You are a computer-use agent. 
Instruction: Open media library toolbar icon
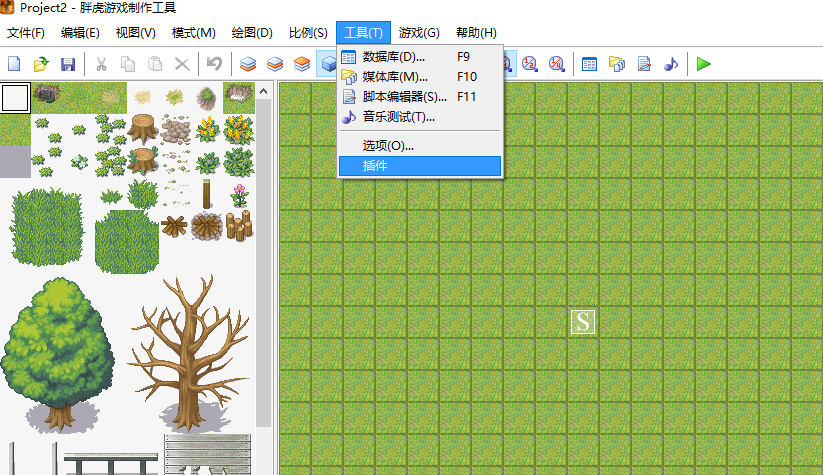[x=617, y=64]
